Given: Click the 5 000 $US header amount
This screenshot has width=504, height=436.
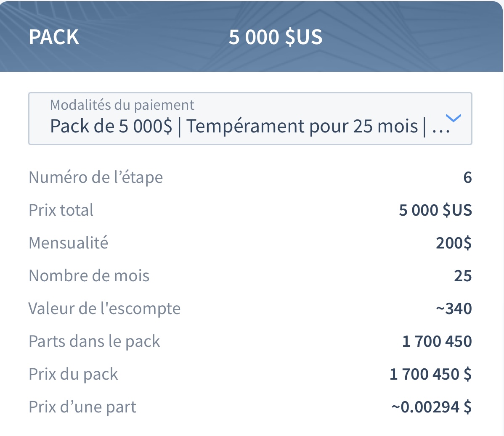Looking at the screenshot, I should (276, 37).
